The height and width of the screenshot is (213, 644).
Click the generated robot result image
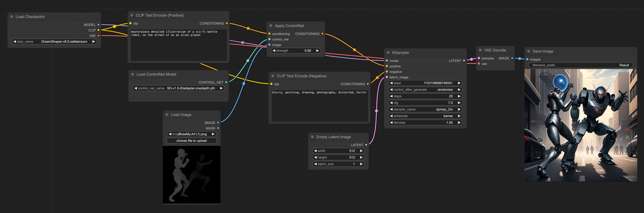581,125
